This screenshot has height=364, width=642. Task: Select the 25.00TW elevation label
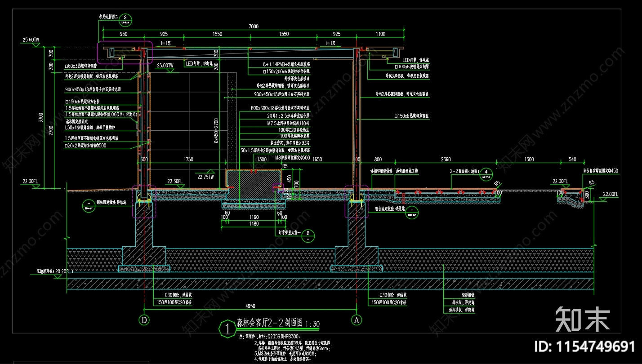pyautogui.click(x=165, y=66)
